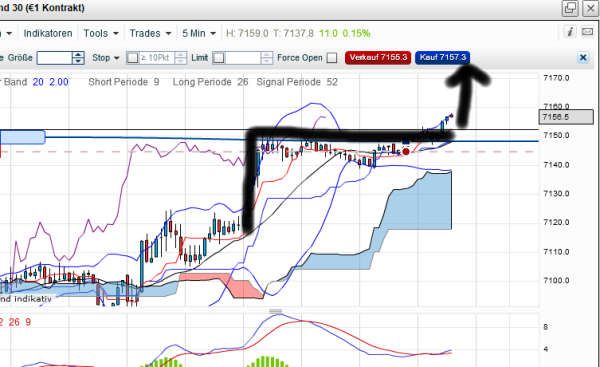Click the 7150.0 price axis label
The width and height of the screenshot is (600, 367).
point(556,135)
